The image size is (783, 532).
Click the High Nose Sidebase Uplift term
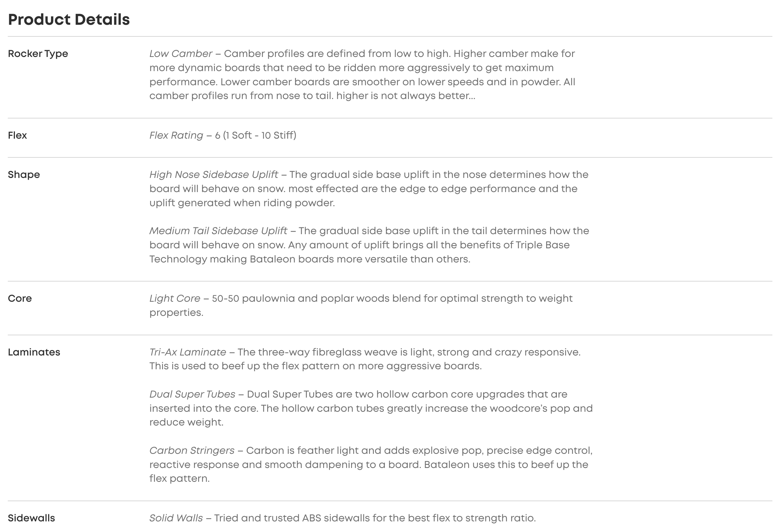[x=213, y=175]
